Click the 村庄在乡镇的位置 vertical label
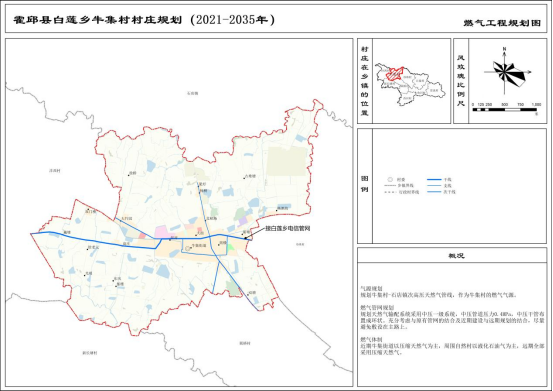 (x=365, y=80)
